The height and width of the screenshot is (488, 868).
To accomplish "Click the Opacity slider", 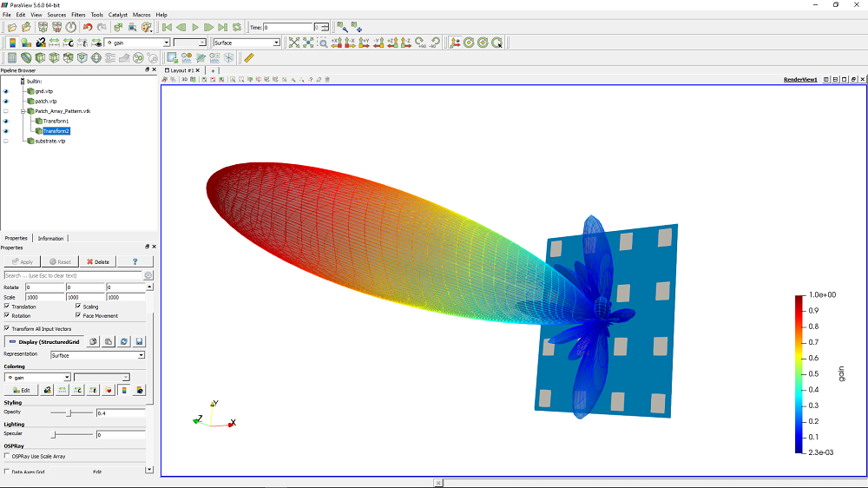I will pos(69,413).
